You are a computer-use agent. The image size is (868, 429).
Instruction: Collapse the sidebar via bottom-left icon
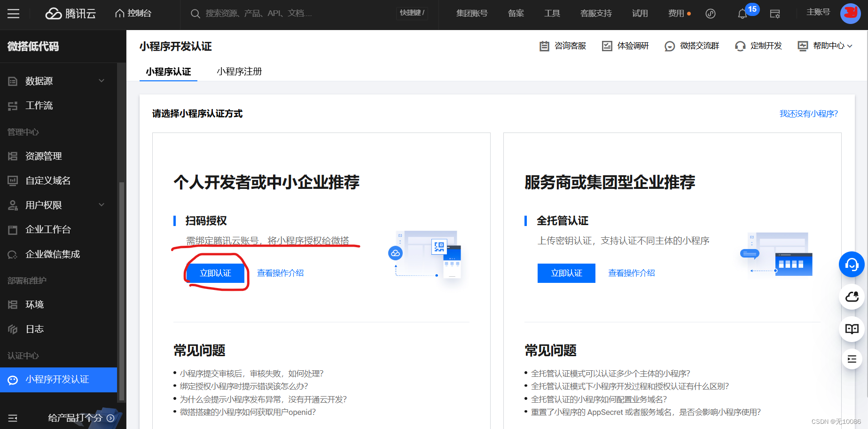tap(13, 418)
